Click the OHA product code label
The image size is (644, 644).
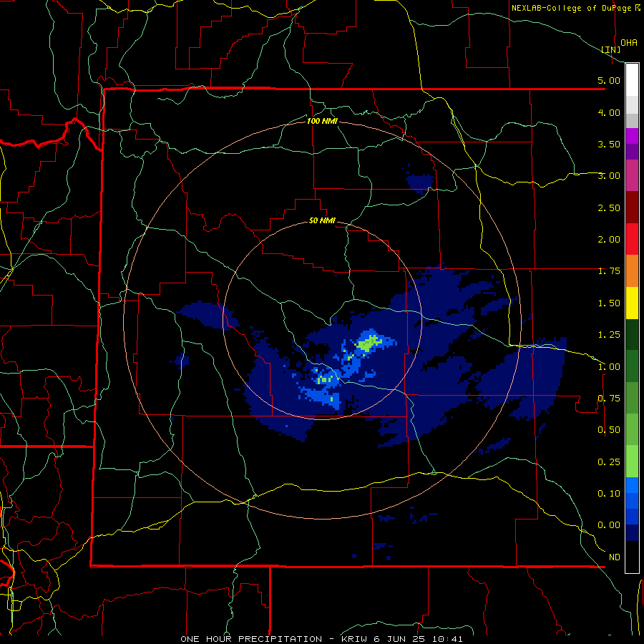point(629,42)
